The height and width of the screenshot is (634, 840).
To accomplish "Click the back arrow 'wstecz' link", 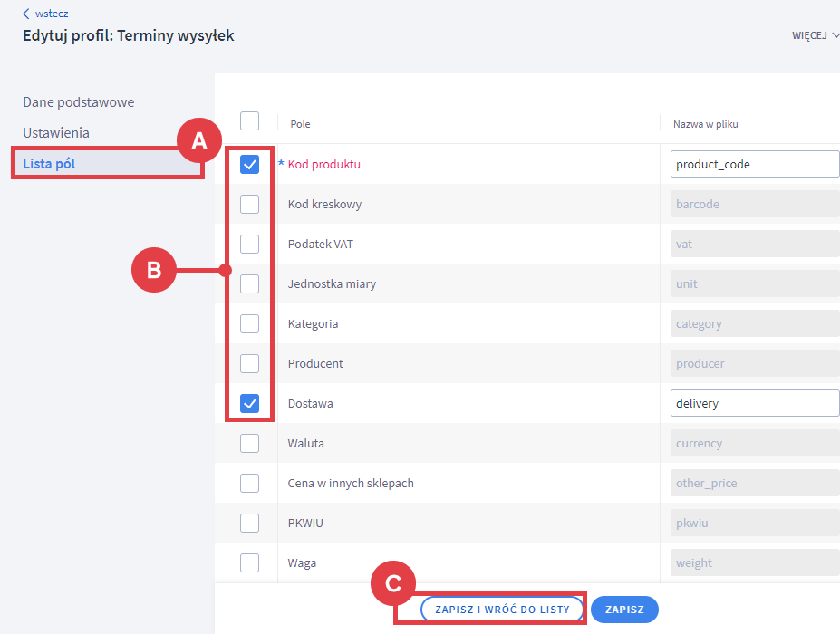I will tap(45, 14).
